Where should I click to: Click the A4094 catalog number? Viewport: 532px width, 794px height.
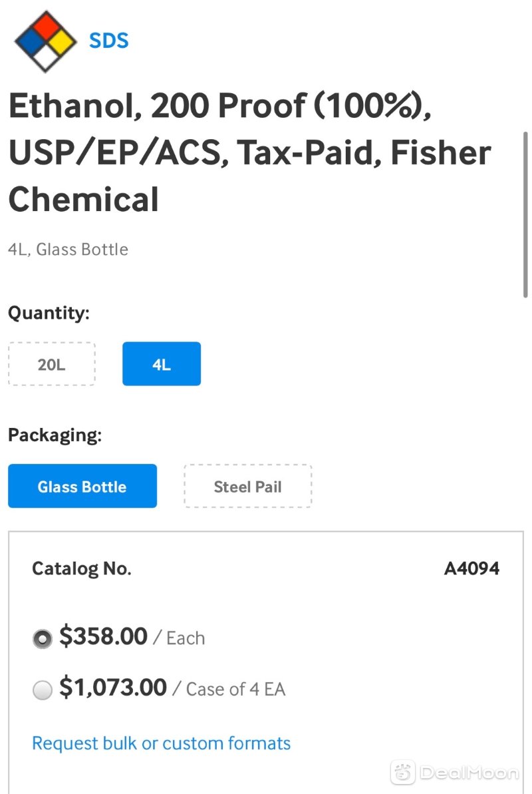point(471,568)
